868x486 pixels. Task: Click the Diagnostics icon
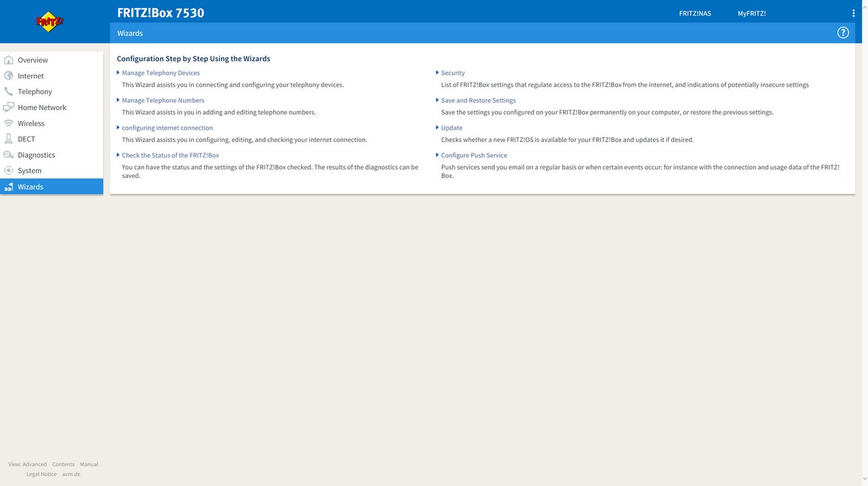pos(9,155)
